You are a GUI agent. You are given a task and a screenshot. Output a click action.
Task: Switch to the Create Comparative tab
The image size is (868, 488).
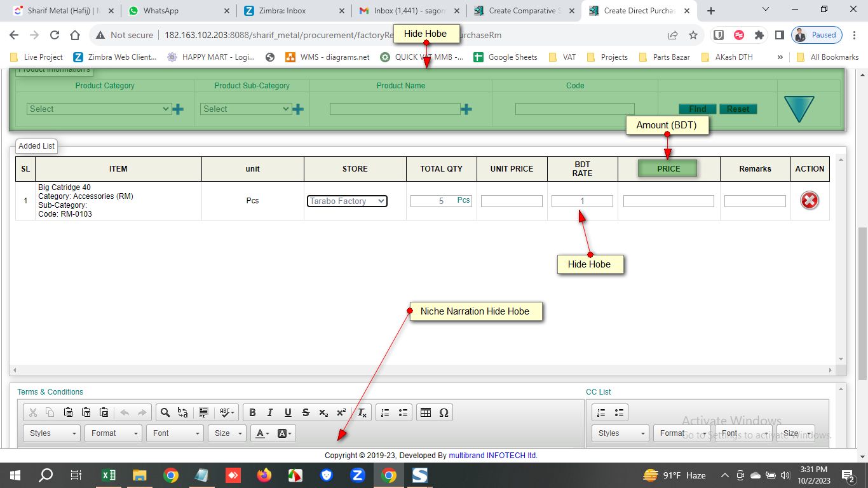[524, 11]
